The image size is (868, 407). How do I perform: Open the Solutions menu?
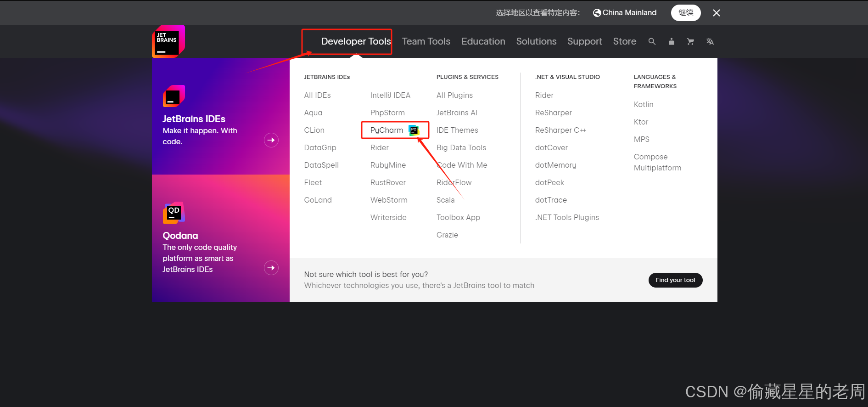point(536,41)
